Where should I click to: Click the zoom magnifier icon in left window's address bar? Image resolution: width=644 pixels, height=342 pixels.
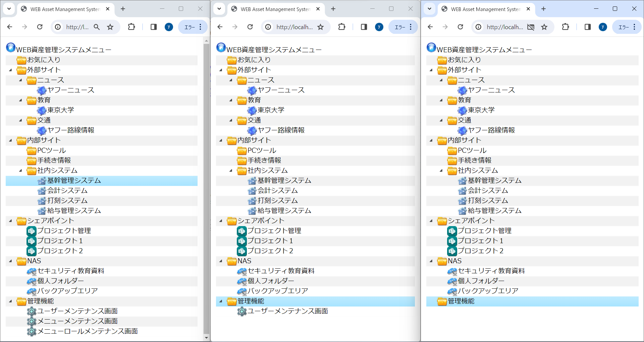click(x=97, y=27)
